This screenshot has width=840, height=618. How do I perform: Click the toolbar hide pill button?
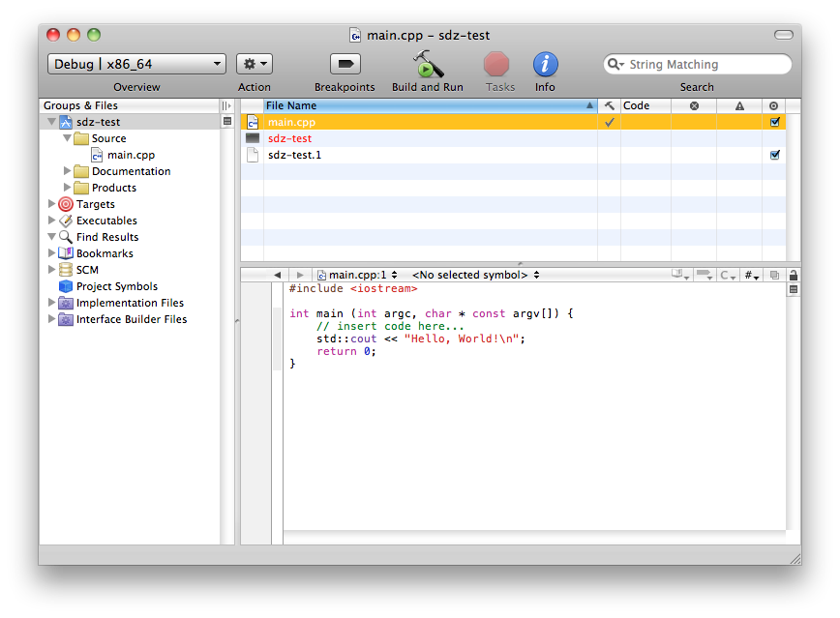click(x=783, y=35)
